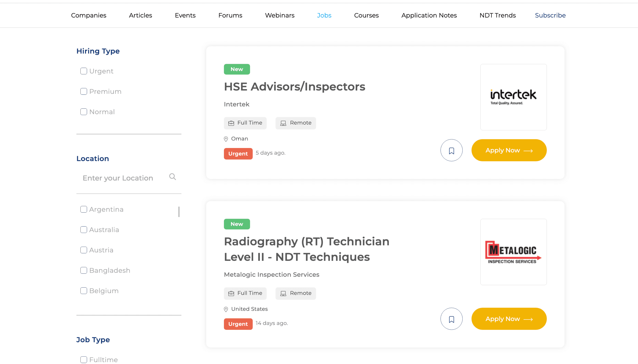Click the briefcase icon on Intertek's Full Time tag
Viewport: 638px width, 364px height.
(x=231, y=123)
